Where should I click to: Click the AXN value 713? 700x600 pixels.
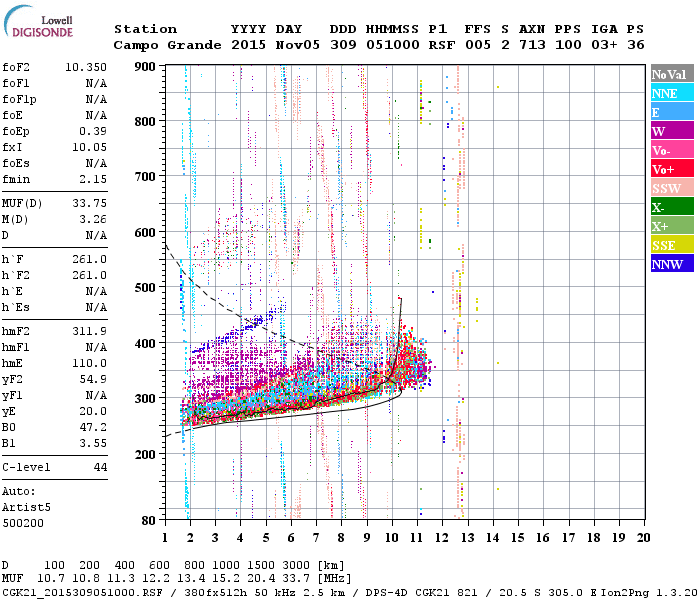(x=532, y=45)
